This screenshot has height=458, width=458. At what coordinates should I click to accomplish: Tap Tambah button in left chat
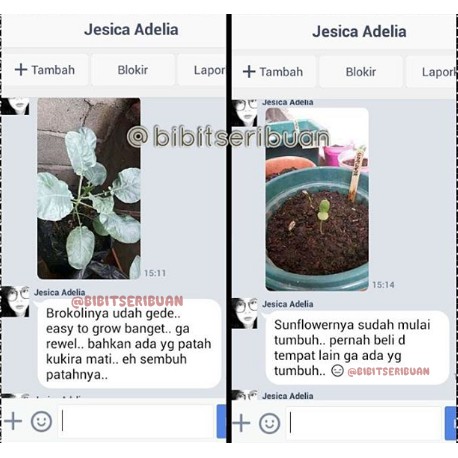(45, 70)
